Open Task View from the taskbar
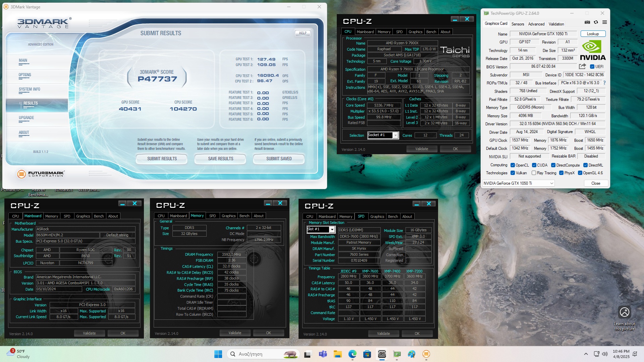The width and height of the screenshot is (644, 362). click(x=308, y=354)
